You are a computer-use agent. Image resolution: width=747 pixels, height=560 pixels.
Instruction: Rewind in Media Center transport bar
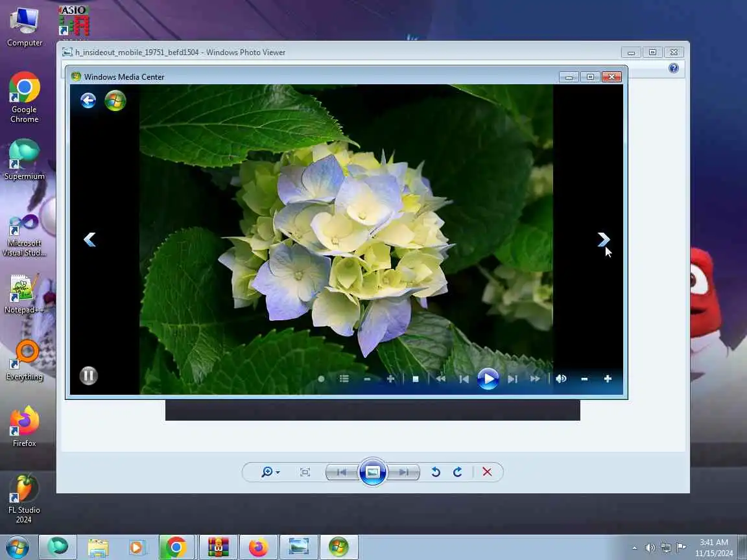click(441, 379)
